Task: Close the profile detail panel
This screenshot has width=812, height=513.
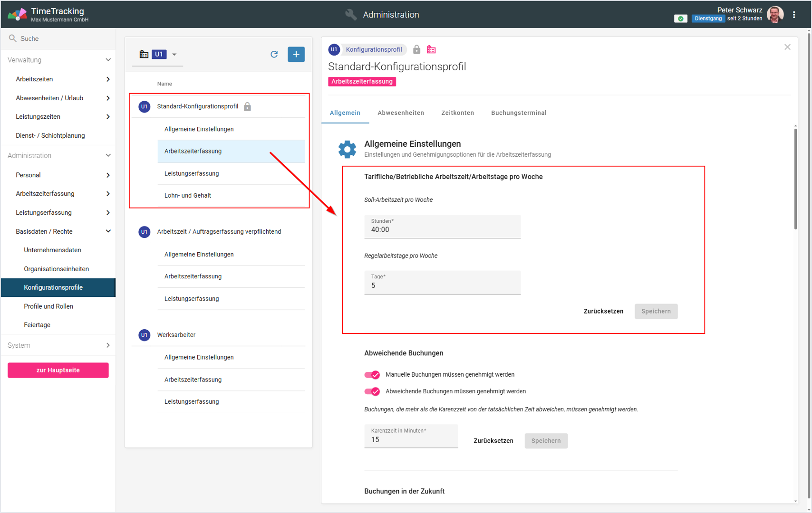Action: coord(787,47)
